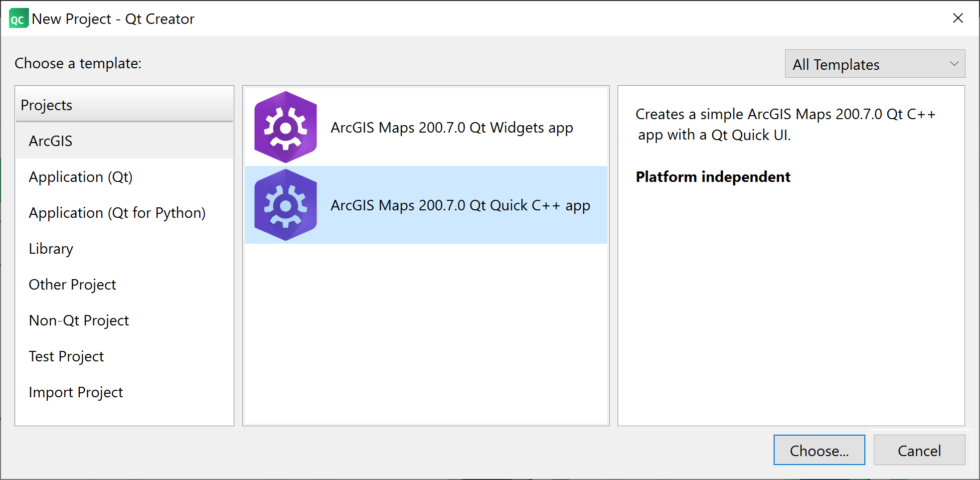Click the dropdown chevron arrow for templates filter
The height and width of the screenshot is (480, 980).
pyautogui.click(x=954, y=64)
